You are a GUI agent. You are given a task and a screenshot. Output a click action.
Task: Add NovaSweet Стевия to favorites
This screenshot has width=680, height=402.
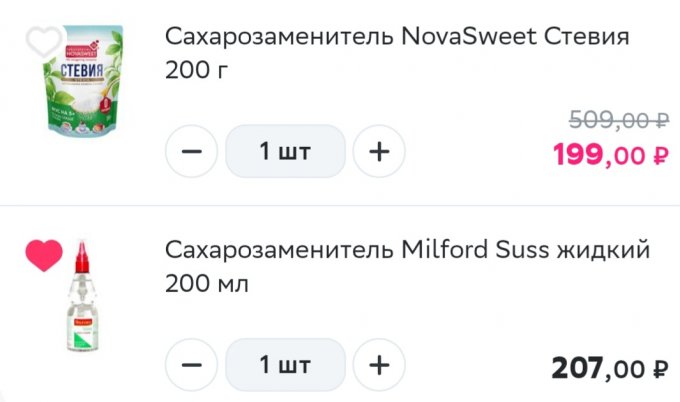point(44,42)
